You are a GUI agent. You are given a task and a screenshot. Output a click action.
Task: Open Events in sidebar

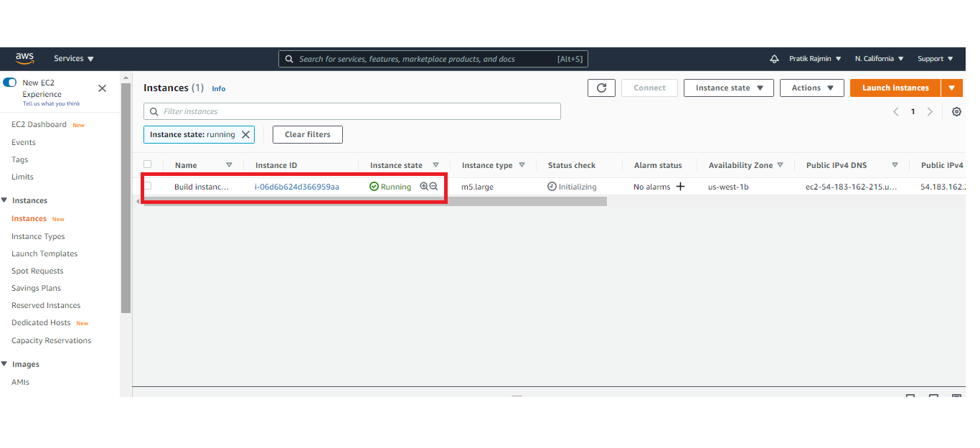[24, 142]
